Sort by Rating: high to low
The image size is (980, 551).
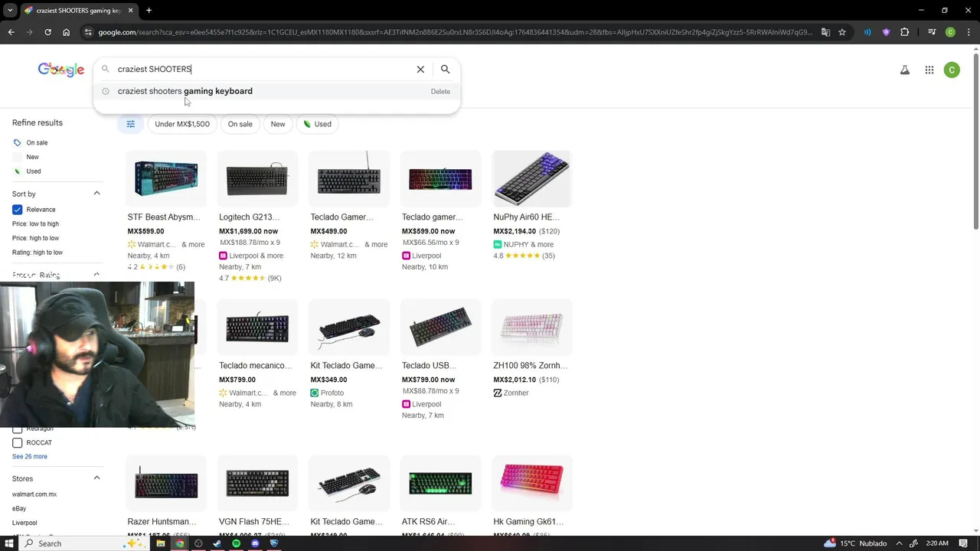[x=38, y=253]
